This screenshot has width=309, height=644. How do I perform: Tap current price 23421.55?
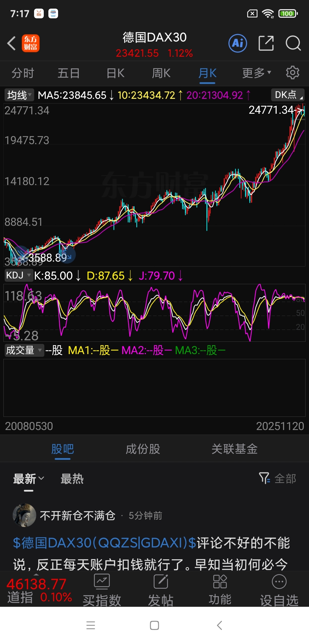click(137, 53)
